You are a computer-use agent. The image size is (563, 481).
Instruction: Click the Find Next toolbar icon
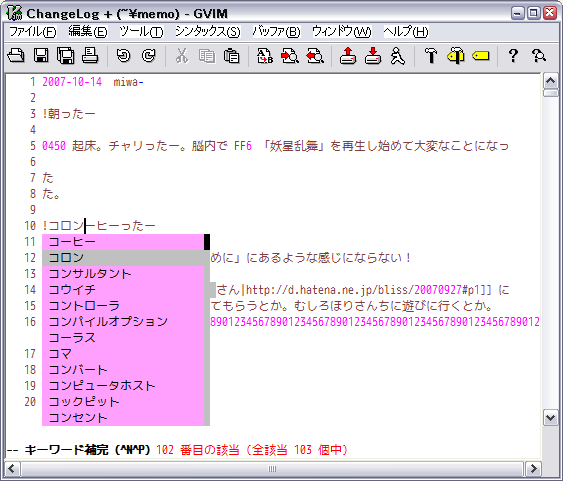tap(290, 56)
